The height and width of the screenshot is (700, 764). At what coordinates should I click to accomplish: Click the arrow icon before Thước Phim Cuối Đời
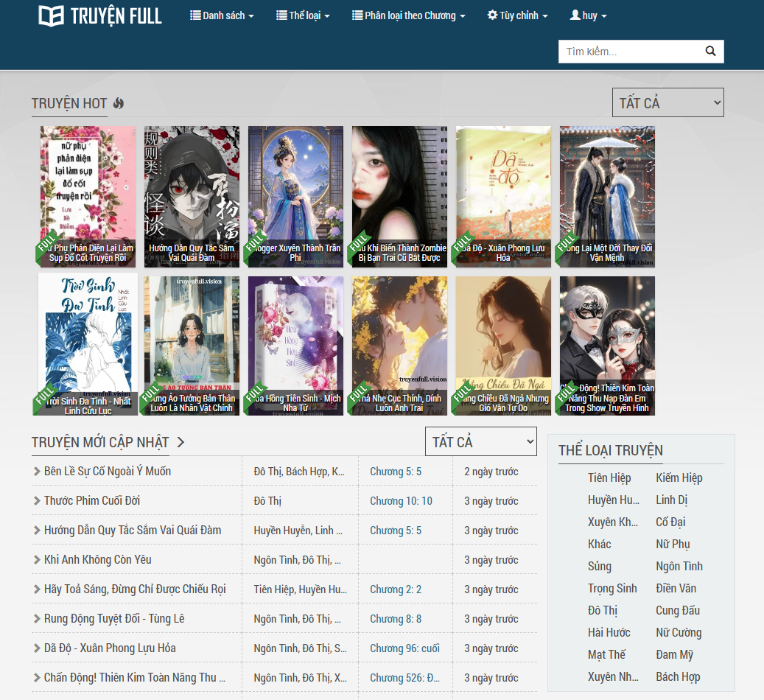(x=37, y=500)
